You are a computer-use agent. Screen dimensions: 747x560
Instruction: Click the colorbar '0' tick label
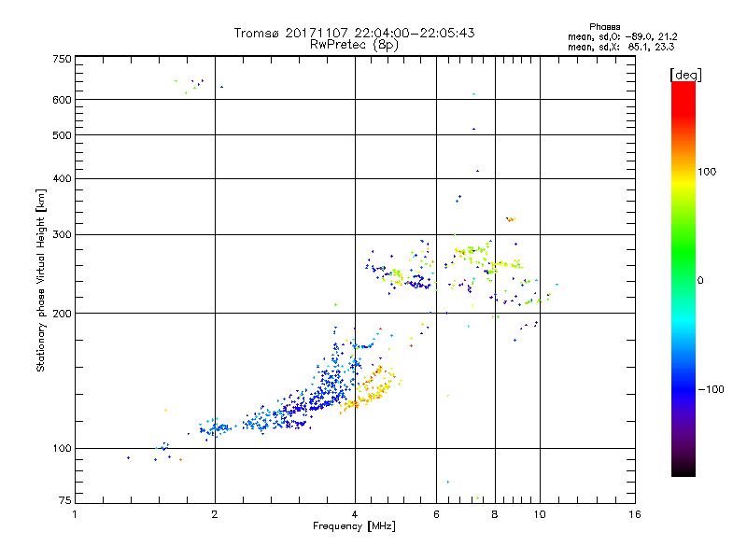point(700,281)
